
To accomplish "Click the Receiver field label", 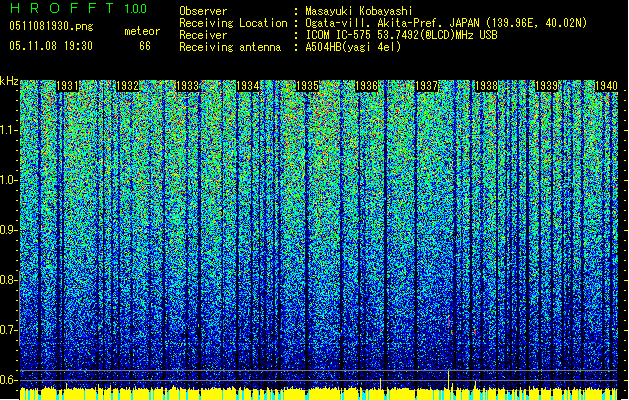I will (203, 35).
